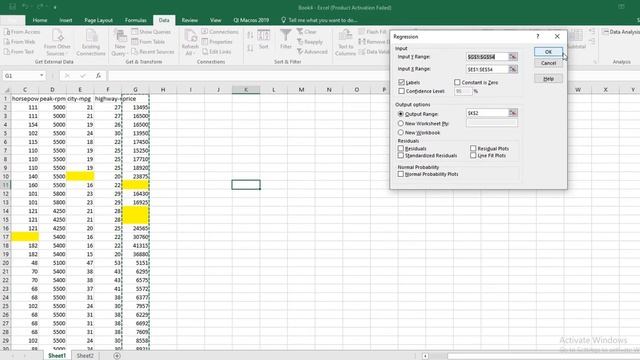
Task: Check Residual Plots checkbox
Action: point(473,149)
